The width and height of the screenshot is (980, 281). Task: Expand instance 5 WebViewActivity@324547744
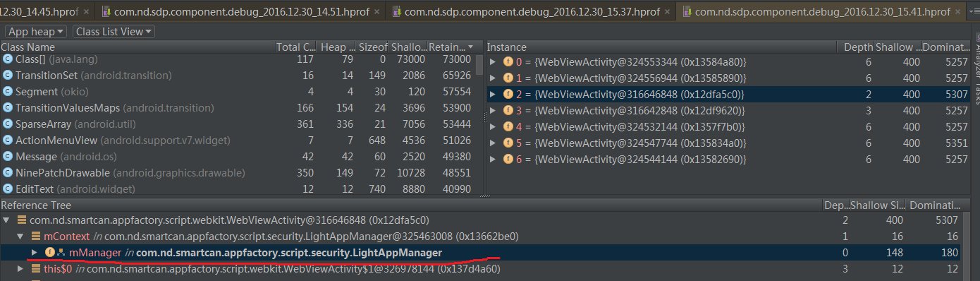tap(493, 143)
